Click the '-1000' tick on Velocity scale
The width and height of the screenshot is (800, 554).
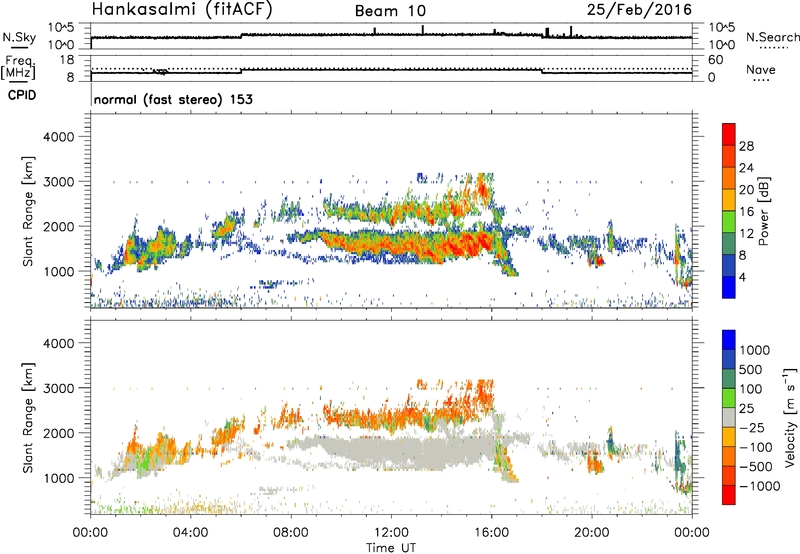click(x=760, y=486)
